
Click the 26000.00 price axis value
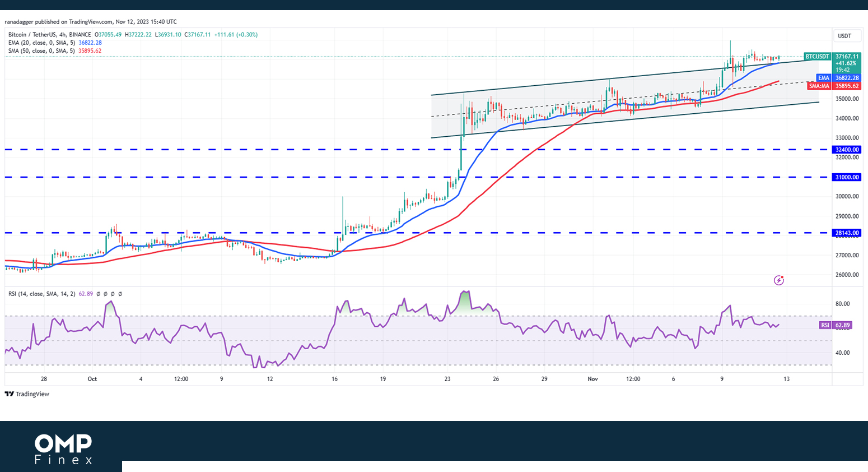pos(847,275)
